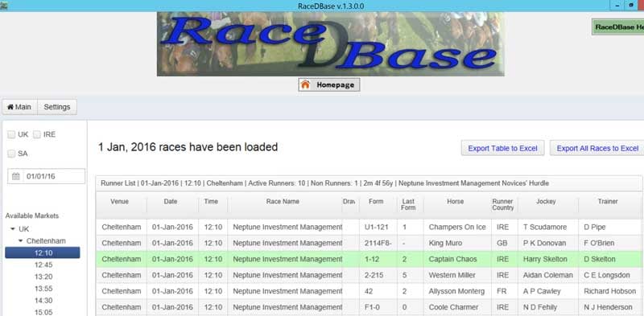Click the Venue column header
The width and height of the screenshot is (644, 316).
[122, 204]
